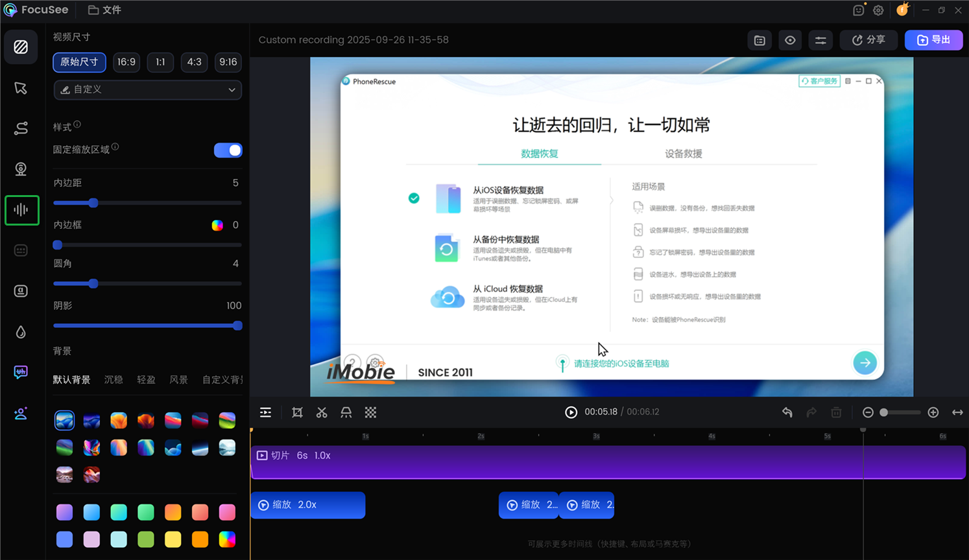Switch to the 风景 background tab
969x560 pixels.
[178, 380]
